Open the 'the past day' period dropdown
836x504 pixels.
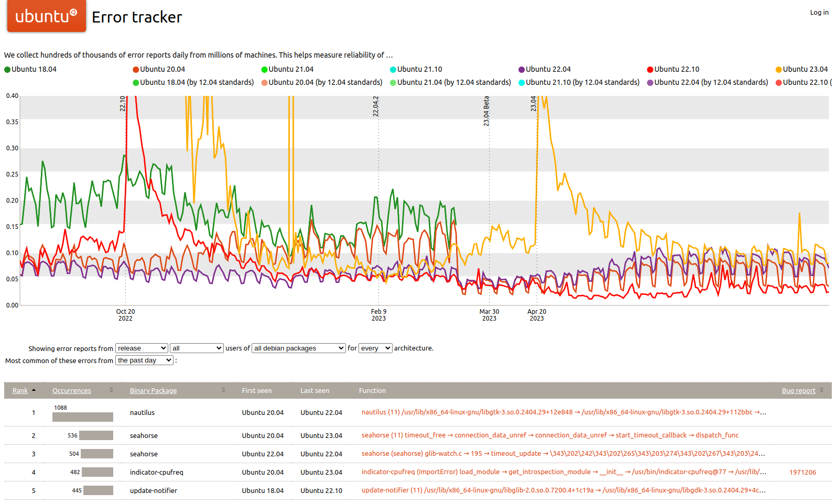tap(144, 360)
